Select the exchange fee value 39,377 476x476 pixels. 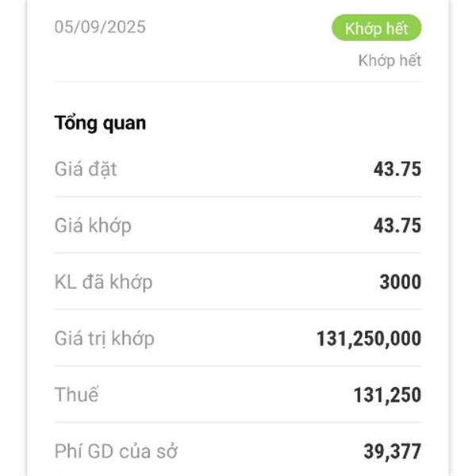[x=392, y=451]
